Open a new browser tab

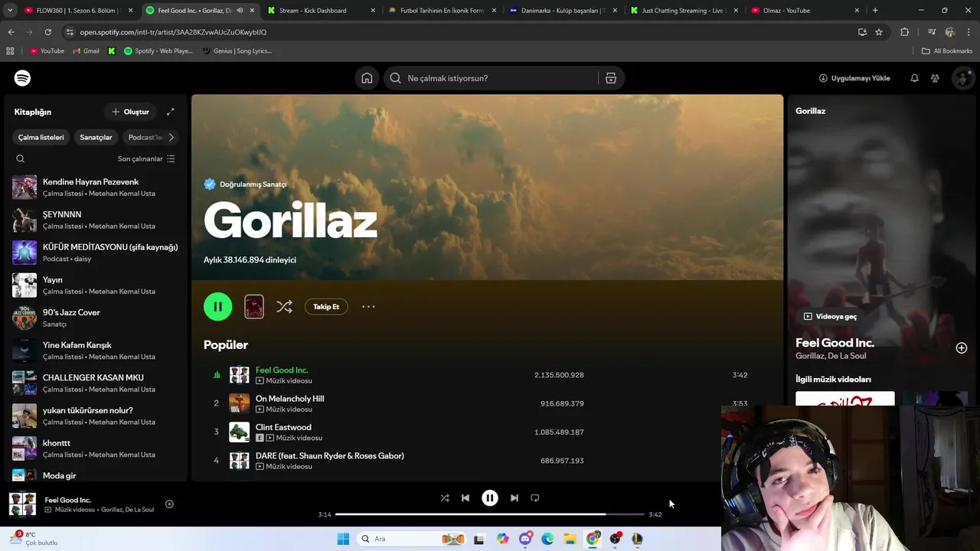click(875, 11)
